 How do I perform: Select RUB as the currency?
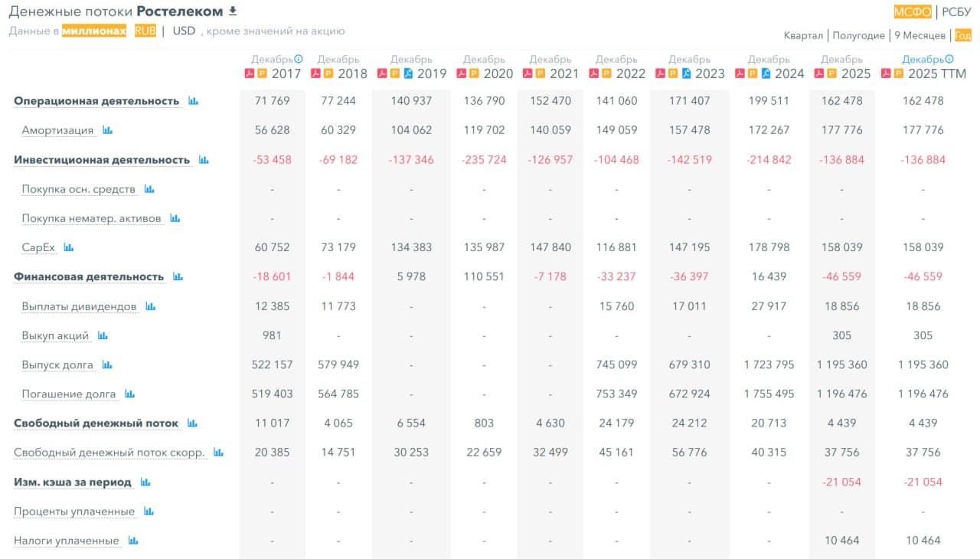click(x=145, y=31)
